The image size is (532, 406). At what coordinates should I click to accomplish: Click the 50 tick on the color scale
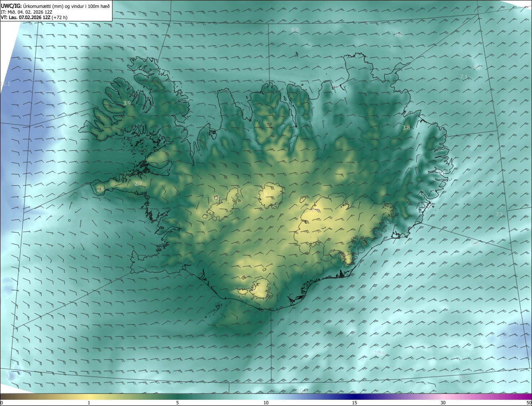point(529,403)
